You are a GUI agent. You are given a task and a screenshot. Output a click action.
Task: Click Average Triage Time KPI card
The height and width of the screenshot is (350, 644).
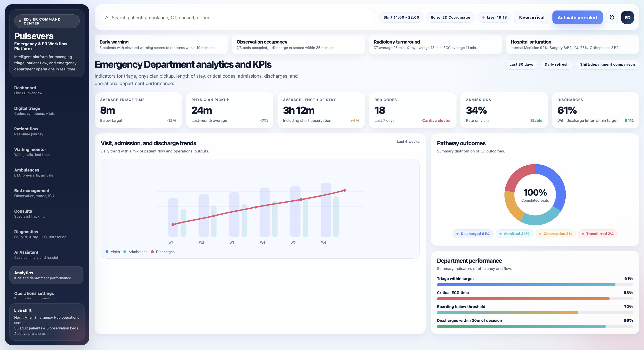(138, 110)
